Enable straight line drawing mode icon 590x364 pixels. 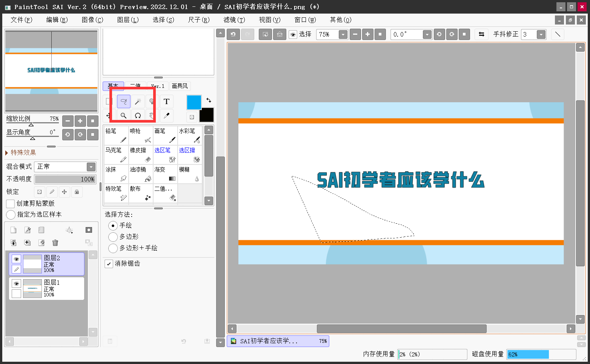[x=558, y=34]
